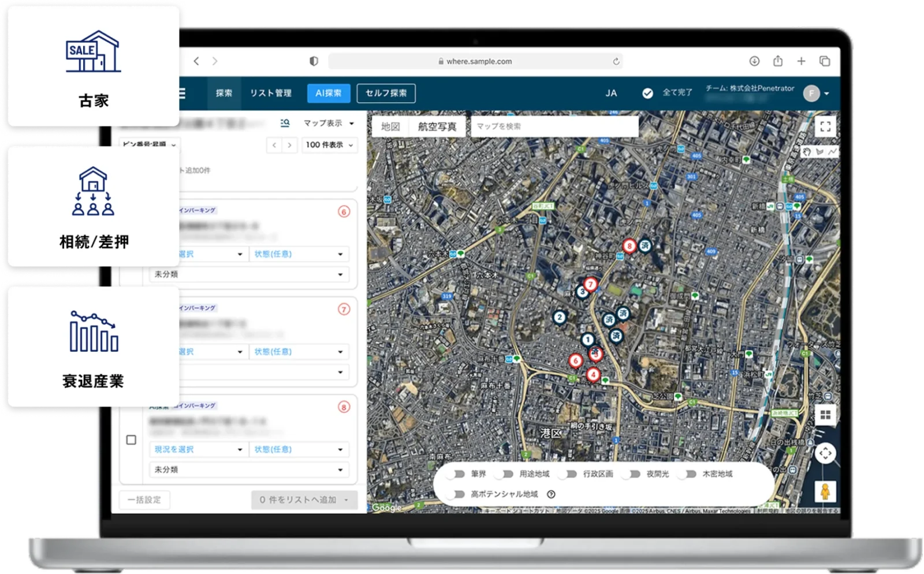Open the 現況を選択 dropdown

coord(198,449)
